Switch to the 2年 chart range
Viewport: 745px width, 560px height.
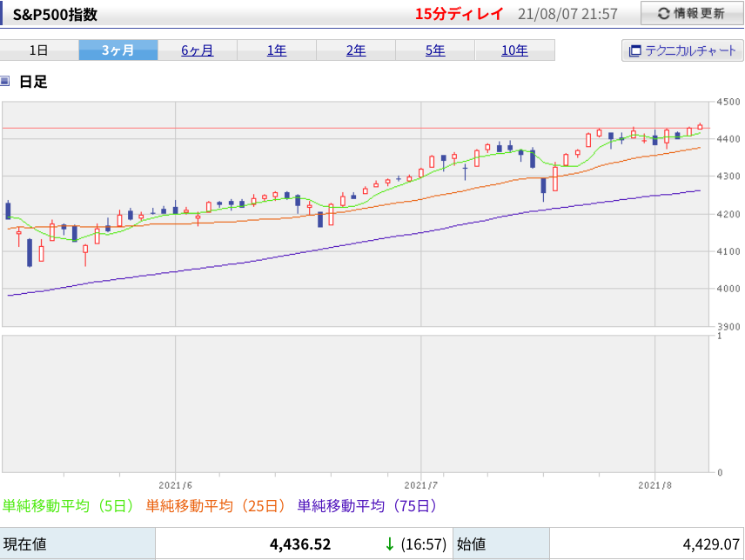(356, 50)
